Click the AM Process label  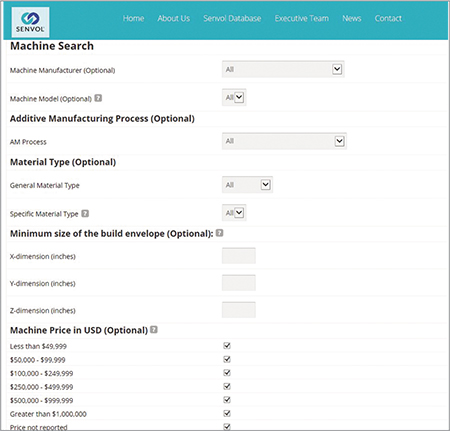(x=28, y=142)
